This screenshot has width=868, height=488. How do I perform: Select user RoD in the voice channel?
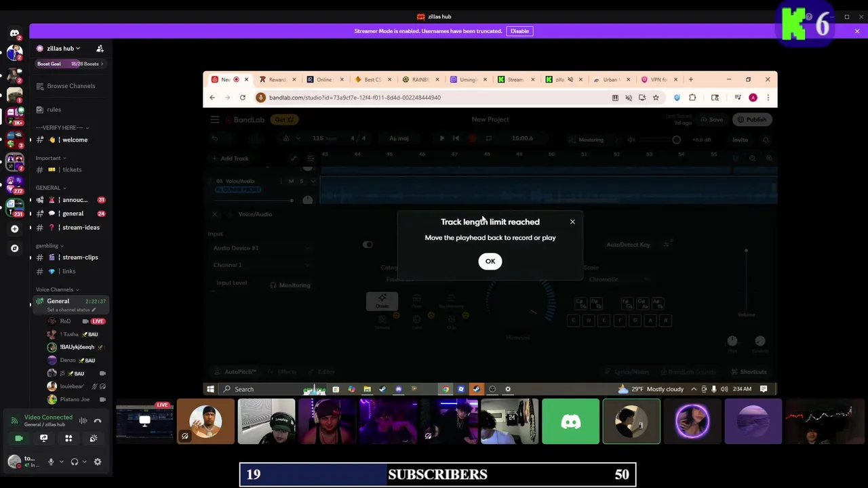pyautogui.click(x=76, y=321)
